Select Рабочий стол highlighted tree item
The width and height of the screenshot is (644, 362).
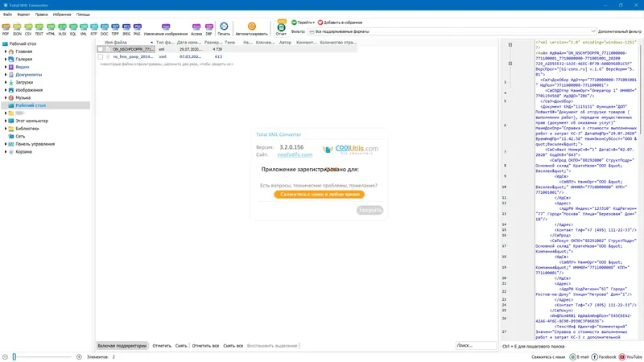tap(45, 105)
